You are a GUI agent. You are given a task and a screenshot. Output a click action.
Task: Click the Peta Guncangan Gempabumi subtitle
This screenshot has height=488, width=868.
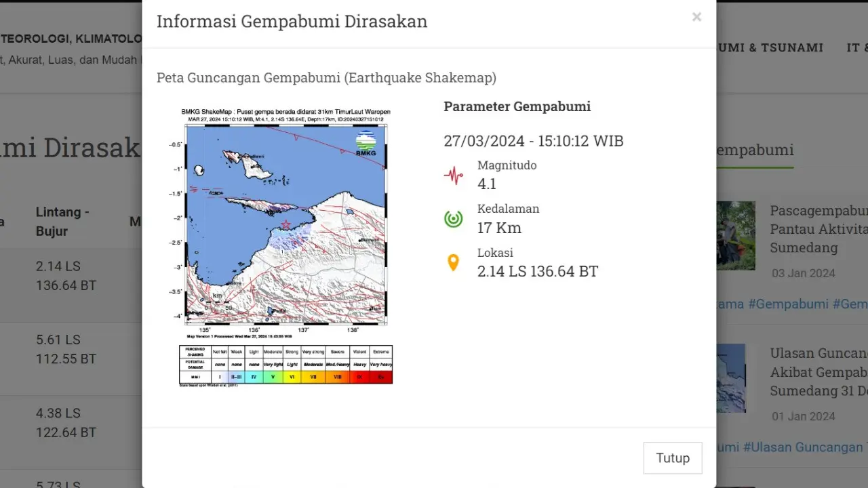tap(326, 78)
